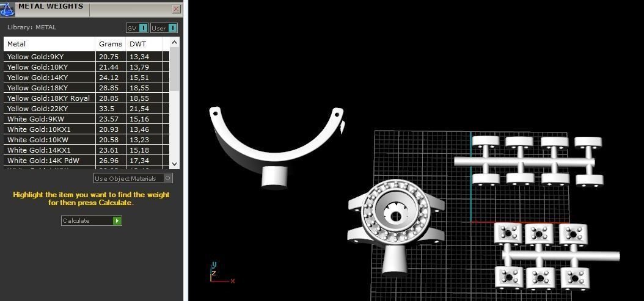Select the White Gold:14K PdW row

pos(86,161)
